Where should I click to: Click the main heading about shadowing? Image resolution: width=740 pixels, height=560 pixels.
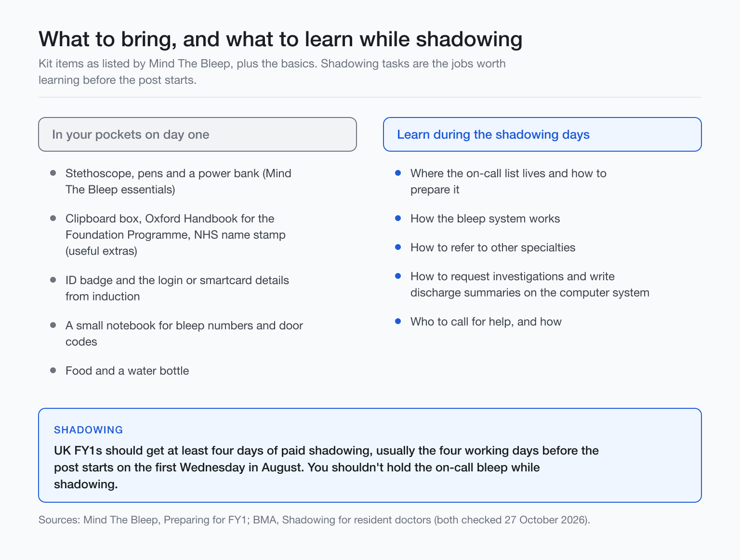280,39
